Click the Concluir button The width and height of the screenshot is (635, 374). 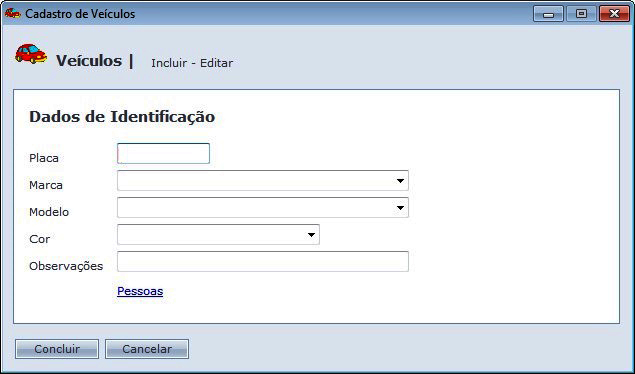coord(57,349)
